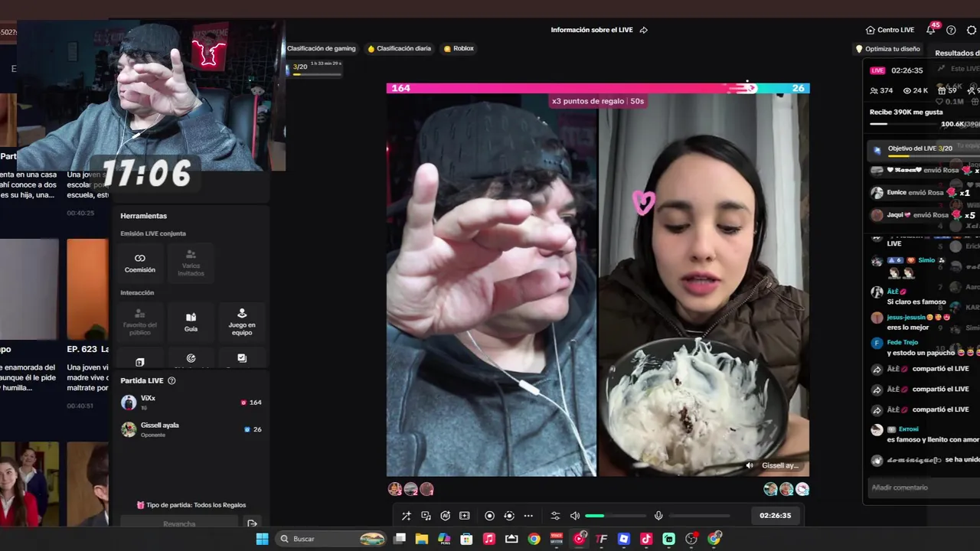Select the Roblox tag
Screen dimensions: 980x551
click(x=459, y=48)
